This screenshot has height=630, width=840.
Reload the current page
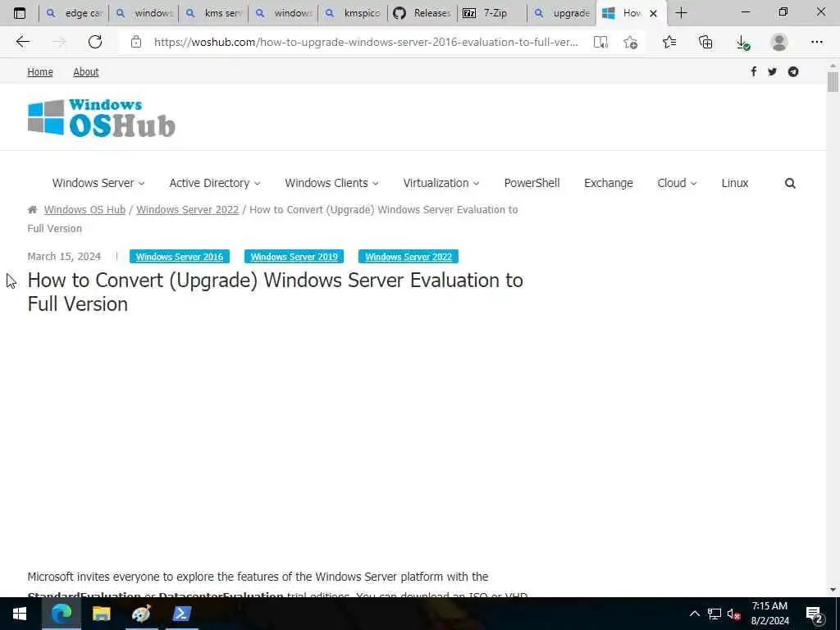[x=95, y=42]
